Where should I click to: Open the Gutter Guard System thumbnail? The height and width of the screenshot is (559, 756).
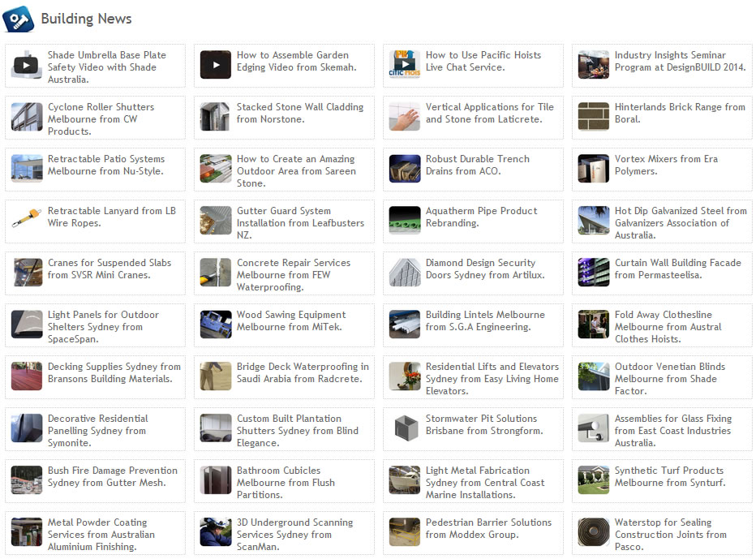(216, 221)
